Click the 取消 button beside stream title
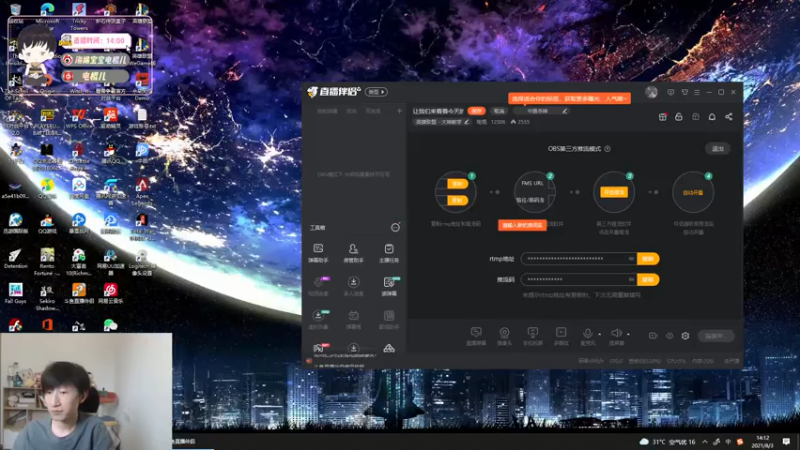The width and height of the screenshot is (800, 450). (x=499, y=111)
